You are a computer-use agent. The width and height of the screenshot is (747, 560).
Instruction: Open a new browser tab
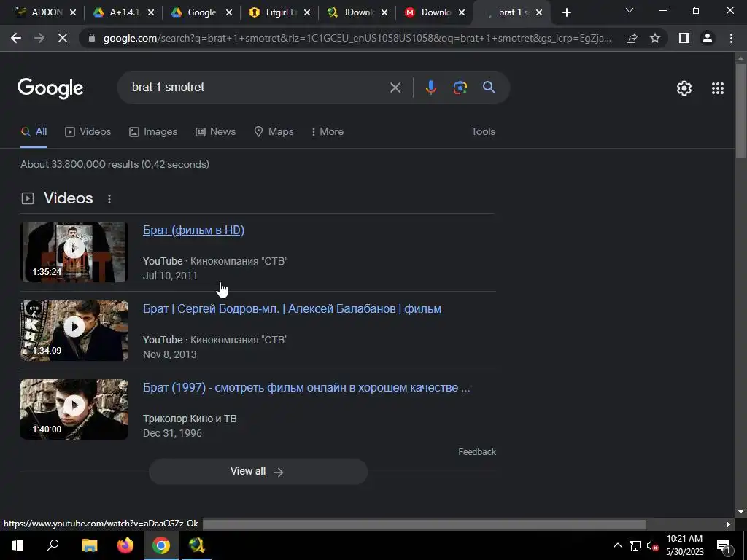(x=566, y=13)
